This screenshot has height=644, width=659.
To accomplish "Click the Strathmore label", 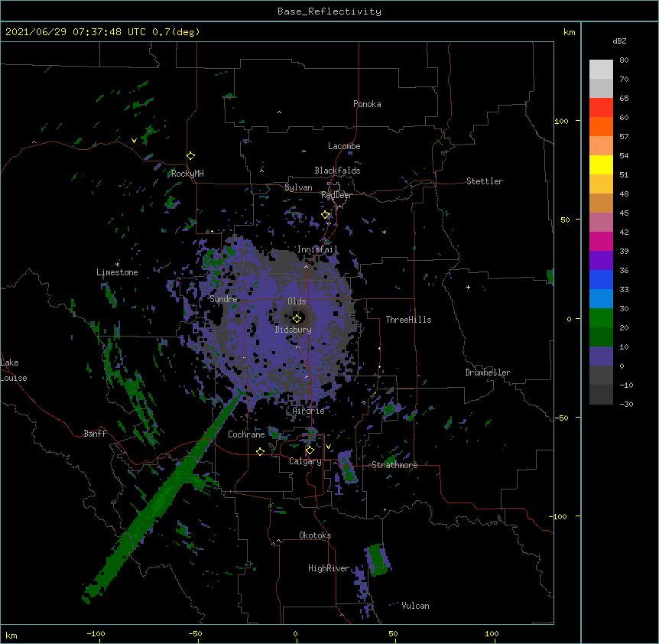I will 394,465.
